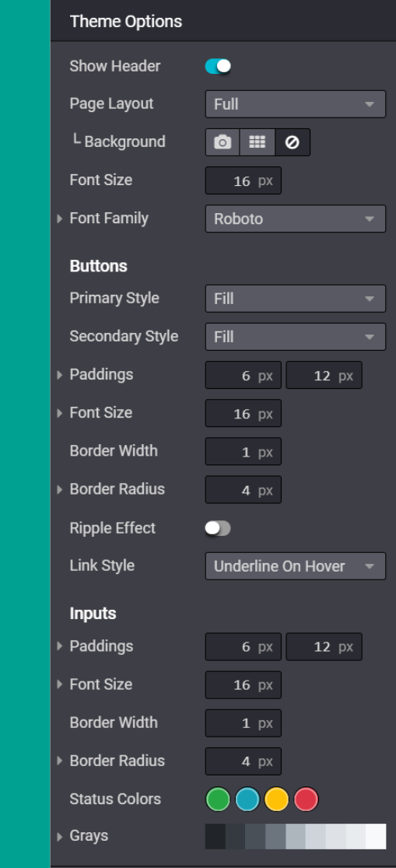Click the top Font Size input field
Viewport: 396px width, 868px height.
click(x=244, y=180)
